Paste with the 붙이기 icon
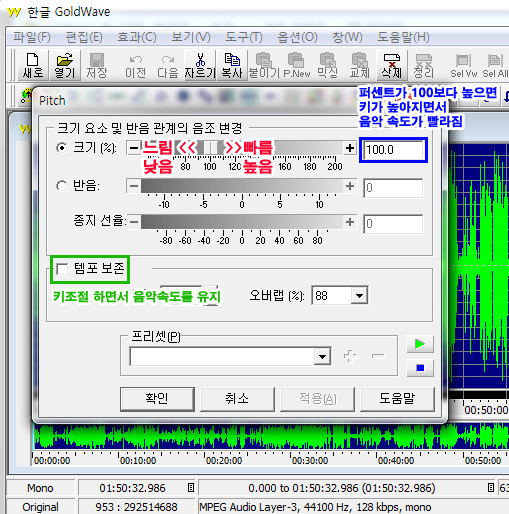 click(x=264, y=65)
